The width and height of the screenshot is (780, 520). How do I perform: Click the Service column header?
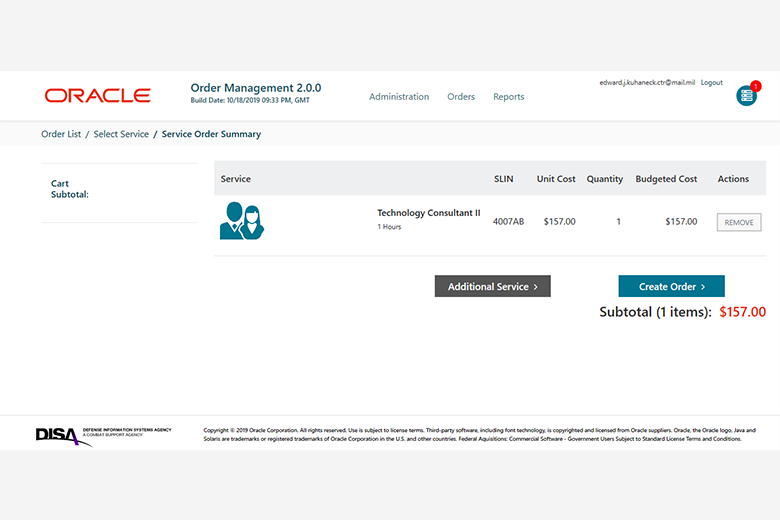[235, 179]
